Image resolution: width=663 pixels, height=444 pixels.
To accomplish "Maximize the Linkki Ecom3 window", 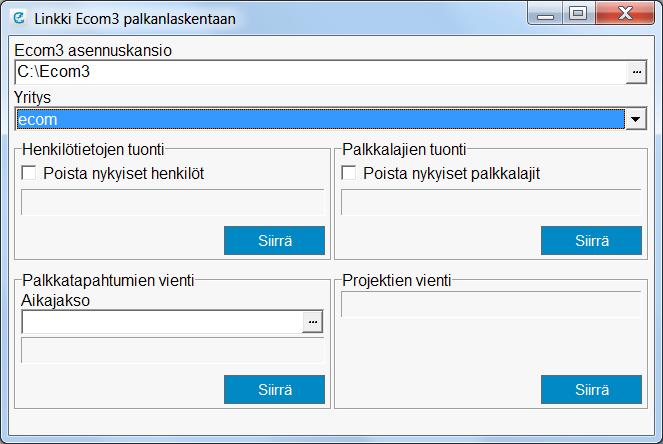I will (x=578, y=14).
